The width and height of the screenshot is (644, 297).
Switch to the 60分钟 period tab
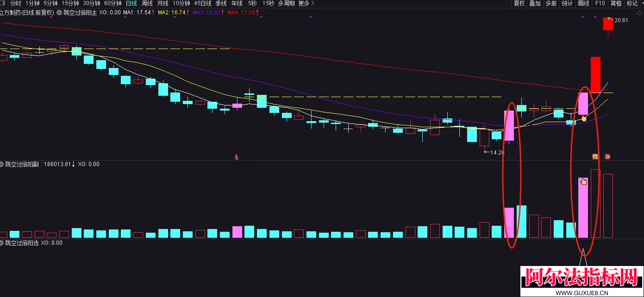pyautogui.click(x=113, y=3)
